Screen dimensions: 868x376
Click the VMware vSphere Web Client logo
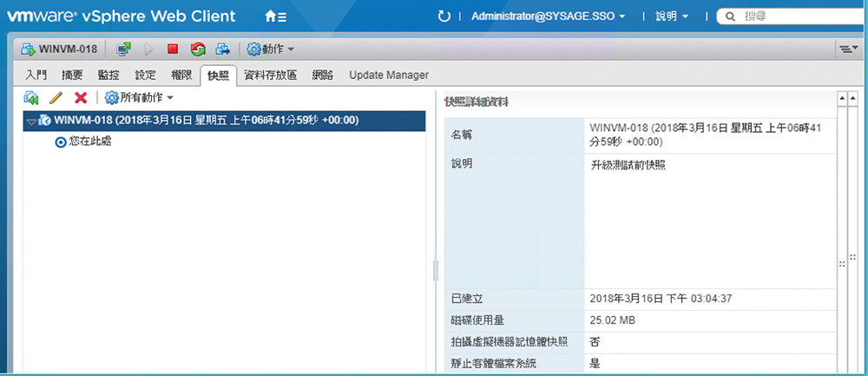[x=121, y=16]
